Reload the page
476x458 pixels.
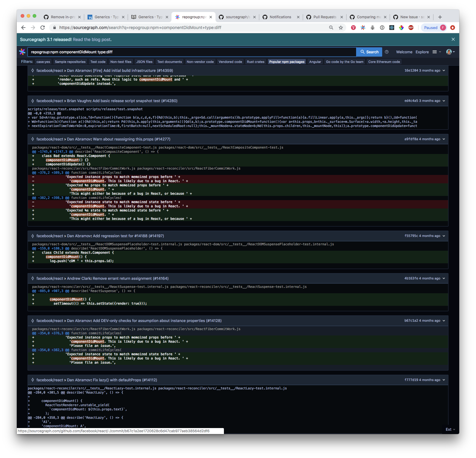pyautogui.click(x=43, y=28)
